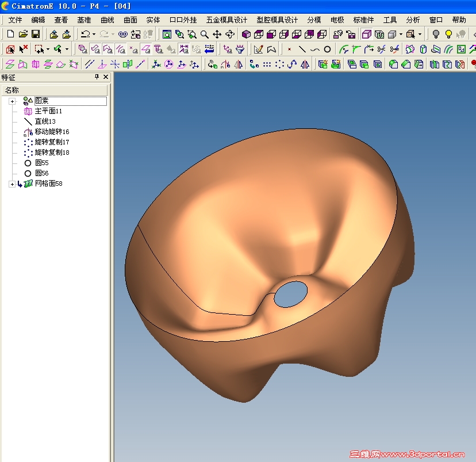Toggle the yellow light bulb on icon

pyautogui.click(x=448, y=35)
